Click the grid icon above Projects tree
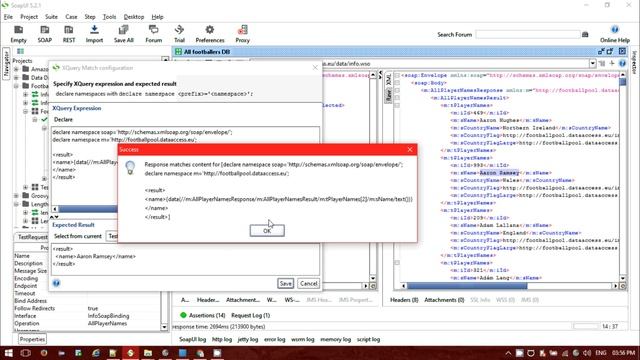The height and width of the screenshot is (360, 640). tap(20, 51)
